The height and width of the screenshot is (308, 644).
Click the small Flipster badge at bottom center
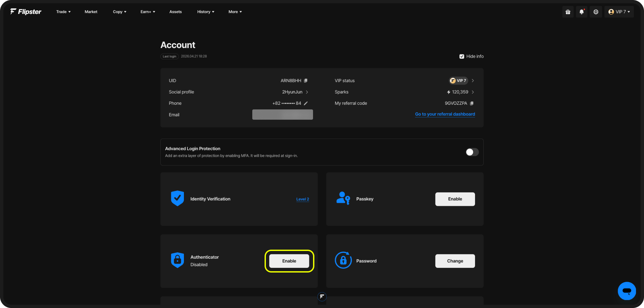322,297
